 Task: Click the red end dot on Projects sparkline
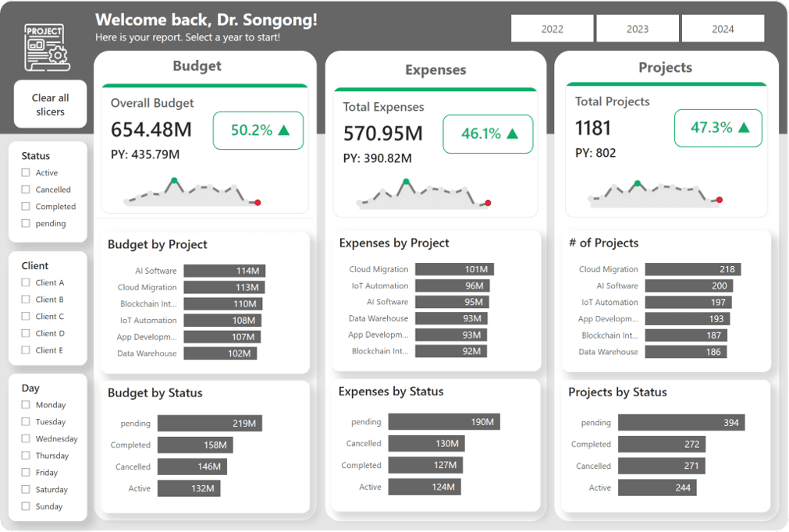(719, 200)
